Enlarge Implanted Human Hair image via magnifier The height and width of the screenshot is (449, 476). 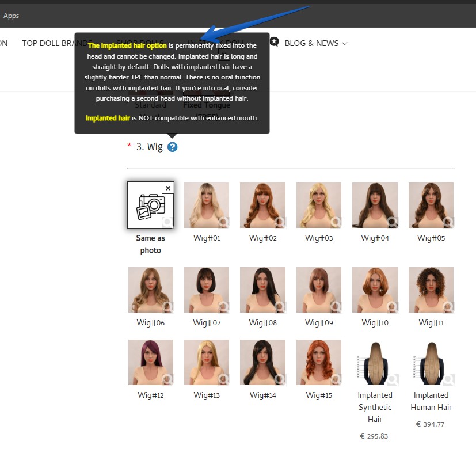[x=448, y=380]
